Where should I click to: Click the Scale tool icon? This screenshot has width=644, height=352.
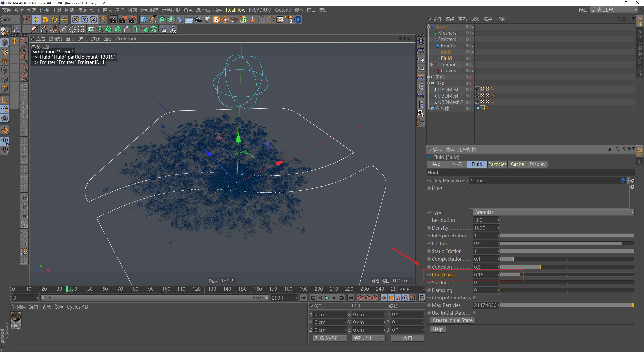pos(45,20)
